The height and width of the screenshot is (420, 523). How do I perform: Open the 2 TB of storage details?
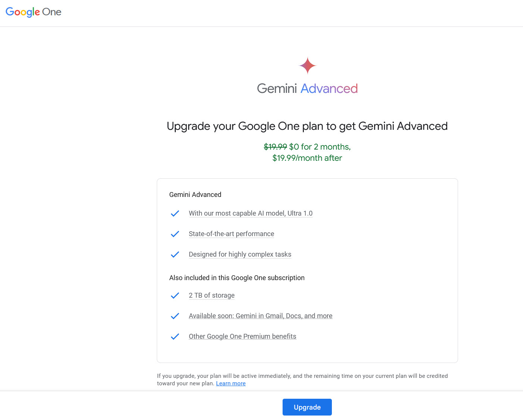coord(211,295)
